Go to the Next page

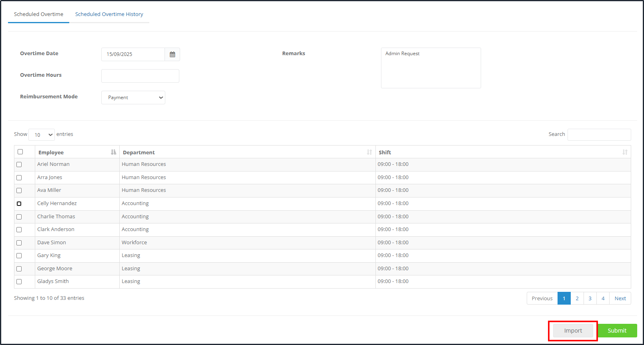(x=620, y=298)
